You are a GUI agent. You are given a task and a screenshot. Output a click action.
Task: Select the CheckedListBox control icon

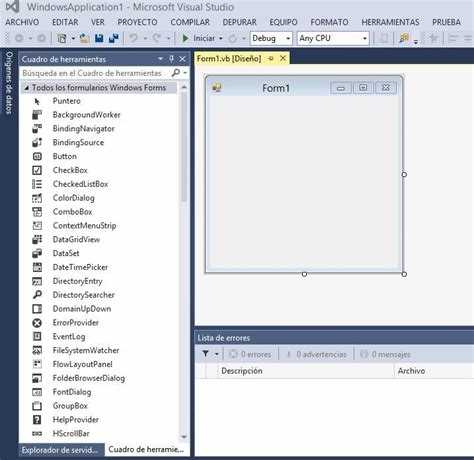pos(37,184)
